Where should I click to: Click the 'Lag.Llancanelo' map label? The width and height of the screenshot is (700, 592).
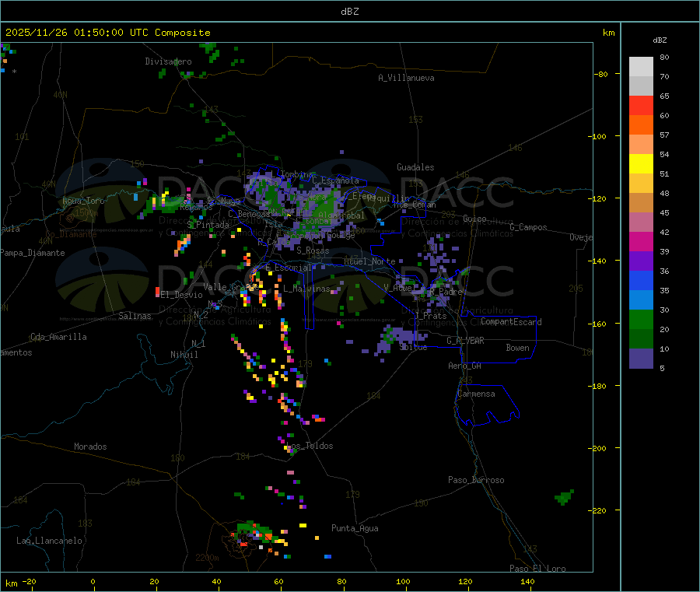click(50, 541)
